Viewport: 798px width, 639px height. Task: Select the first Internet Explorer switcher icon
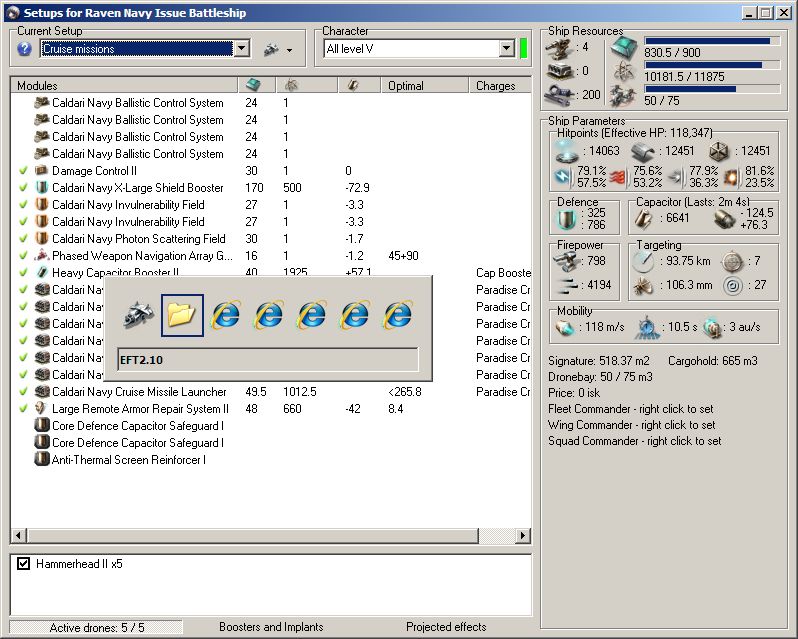pyautogui.click(x=225, y=315)
